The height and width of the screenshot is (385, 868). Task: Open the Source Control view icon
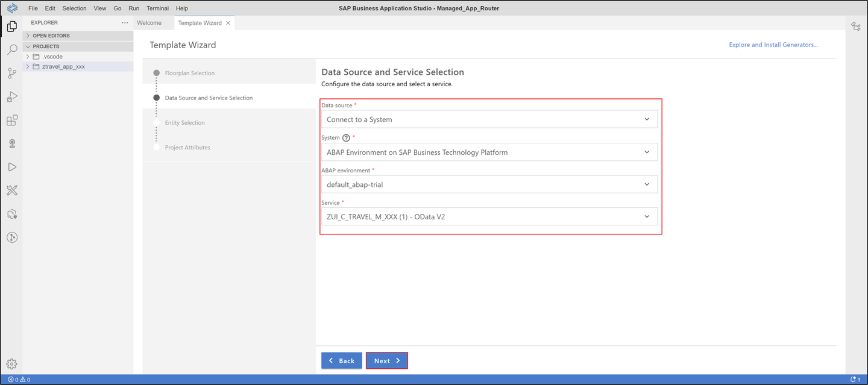11,74
